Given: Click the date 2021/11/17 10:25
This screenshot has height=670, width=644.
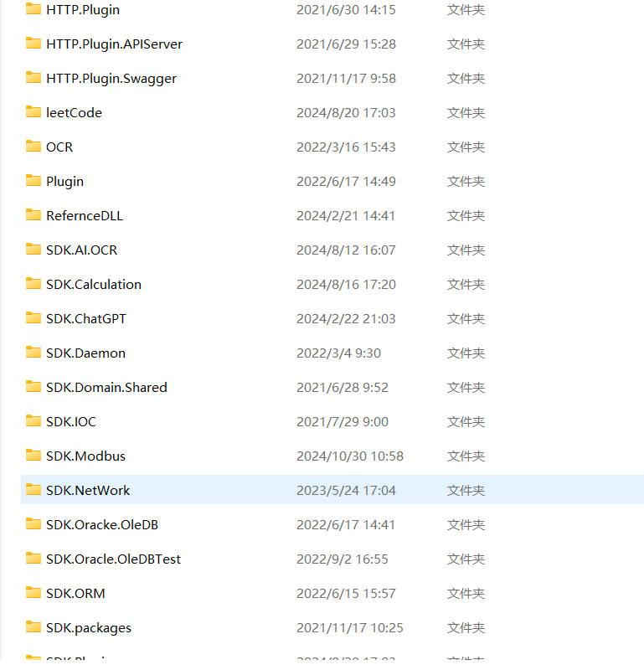Looking at the screenshot, I should point(350,627).
